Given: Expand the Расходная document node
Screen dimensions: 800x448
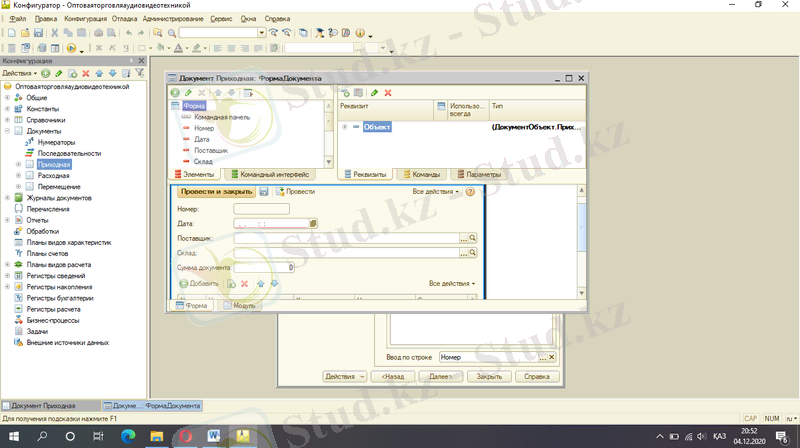Looking at the screenshot, I should coord(19,175).
